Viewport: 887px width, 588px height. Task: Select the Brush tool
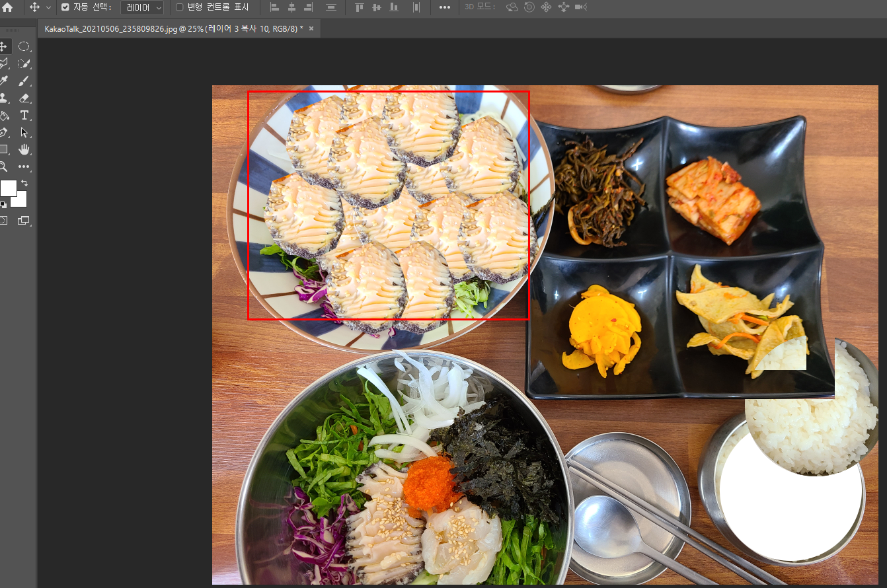pyautogui.click(x=24, y=81)
